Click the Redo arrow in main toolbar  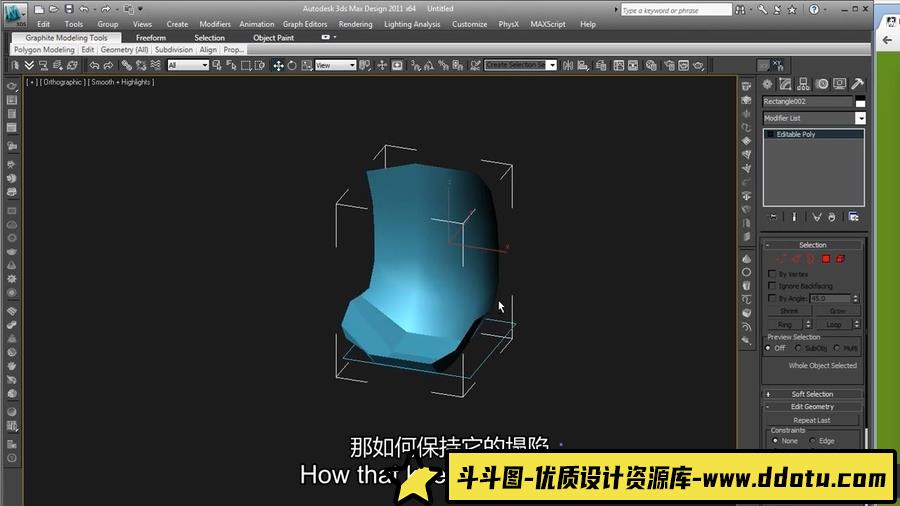pyautogui.click(x=108, y=65)
